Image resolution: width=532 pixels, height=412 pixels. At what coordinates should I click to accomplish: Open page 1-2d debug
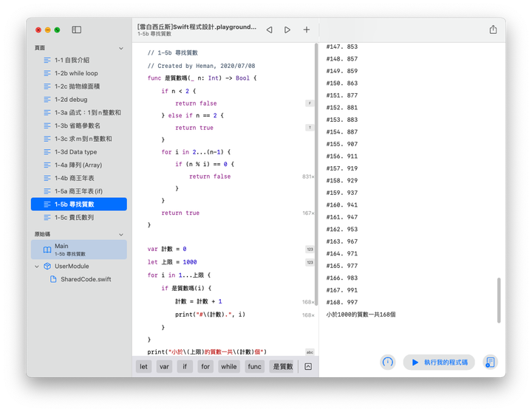coord(79,100)
